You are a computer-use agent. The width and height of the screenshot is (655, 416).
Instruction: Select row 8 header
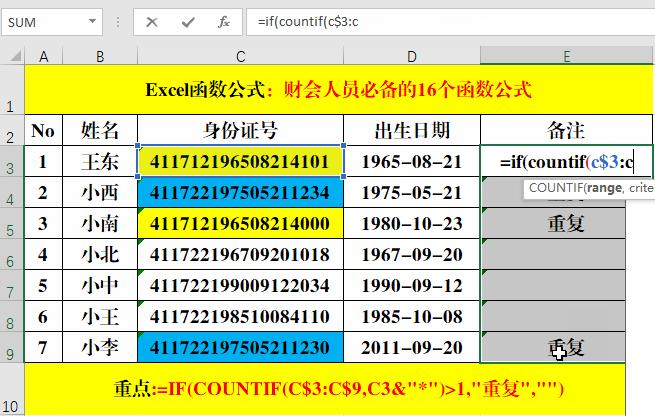(12, 316)
